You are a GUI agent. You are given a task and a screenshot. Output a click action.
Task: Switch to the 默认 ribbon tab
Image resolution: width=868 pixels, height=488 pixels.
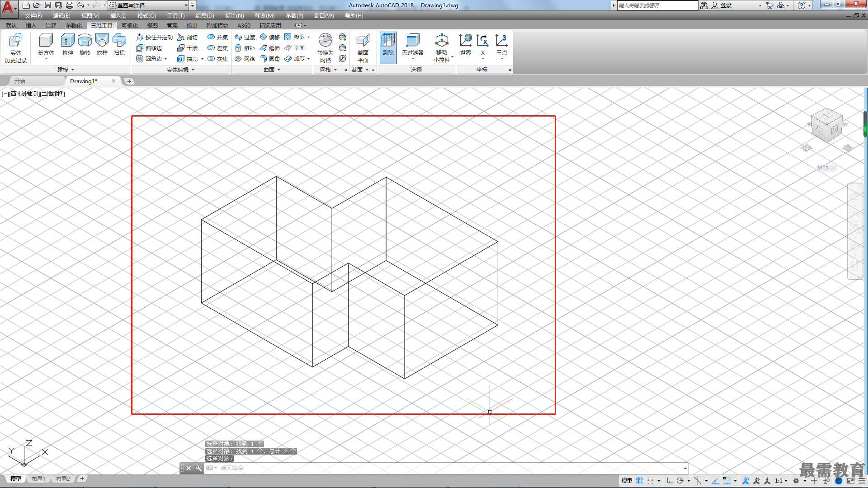11,26
